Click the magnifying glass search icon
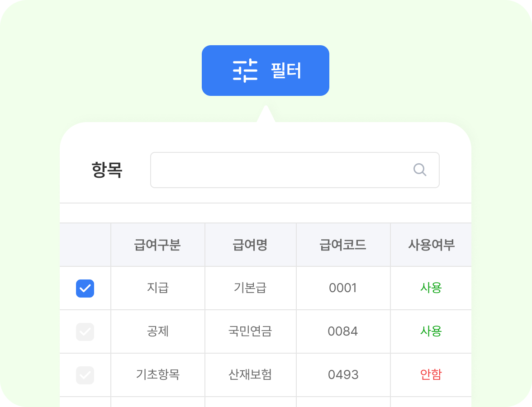The height and width of the screenshot is (407, 532). point(419,170)
